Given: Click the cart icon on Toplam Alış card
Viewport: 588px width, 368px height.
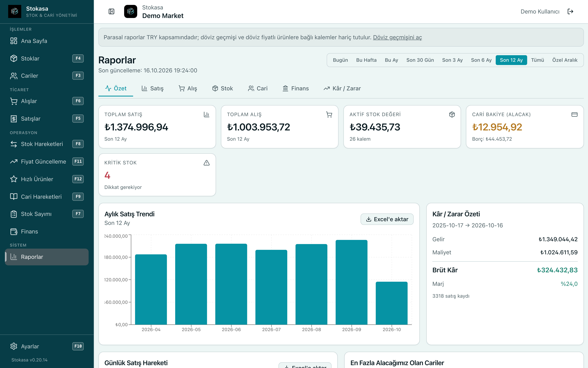Looking at the screenshot, I should point(329,114).
